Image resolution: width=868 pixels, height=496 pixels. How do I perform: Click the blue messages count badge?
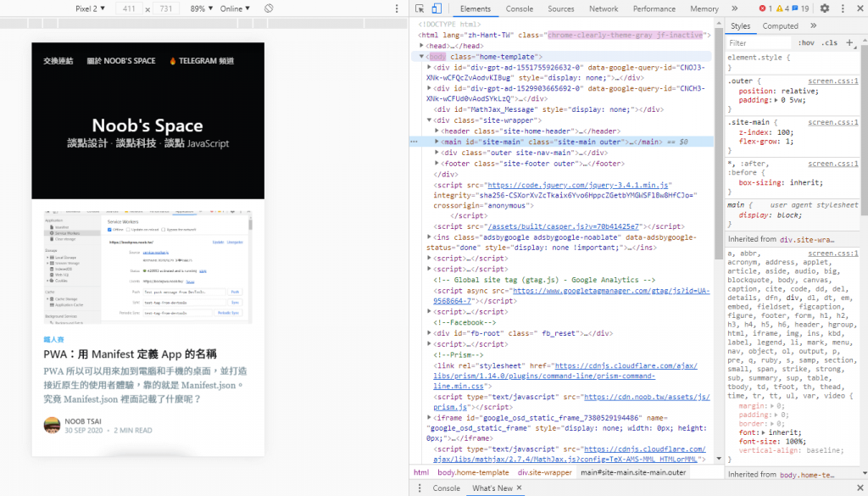[x=800, y=8]
